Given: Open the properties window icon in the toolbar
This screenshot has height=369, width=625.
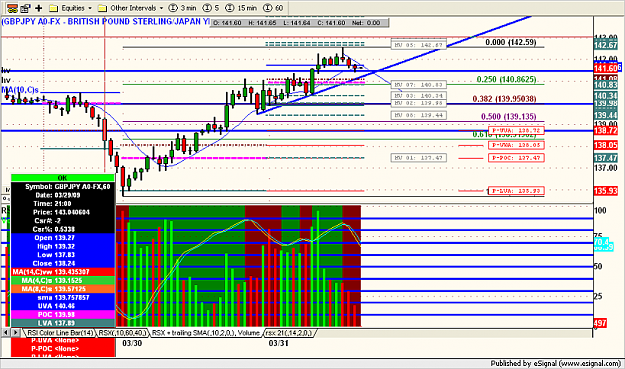Looking at the screenshot, I should [26, 8].
